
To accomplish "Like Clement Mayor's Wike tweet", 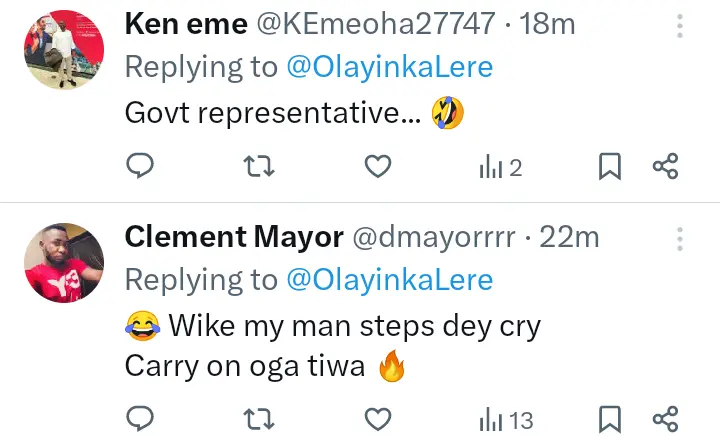I will click(377, 418).
